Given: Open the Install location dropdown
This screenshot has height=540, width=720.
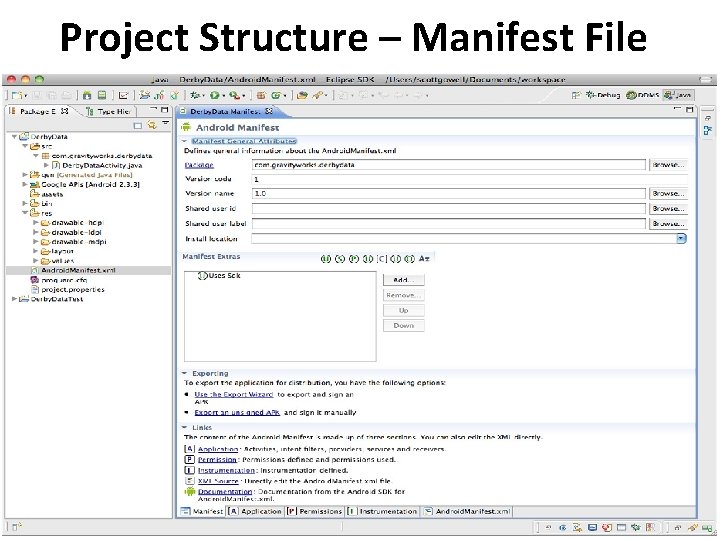Looking at the screenshot, I should [681, 239].
